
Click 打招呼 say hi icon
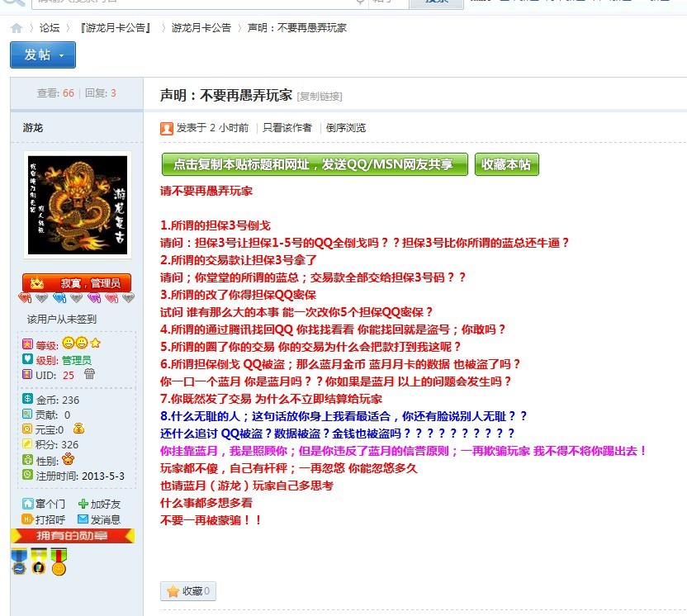pos(28,519)
